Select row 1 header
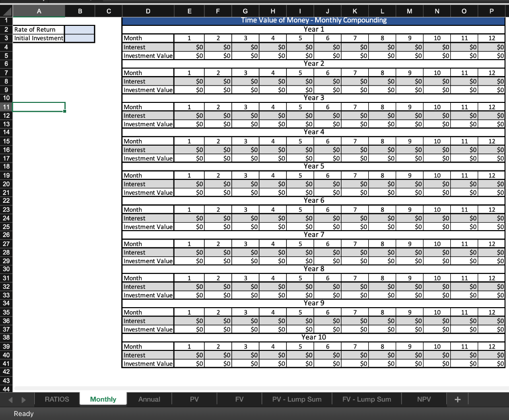Viewport: 509px width, 420px height. click(x=6, y=20)
